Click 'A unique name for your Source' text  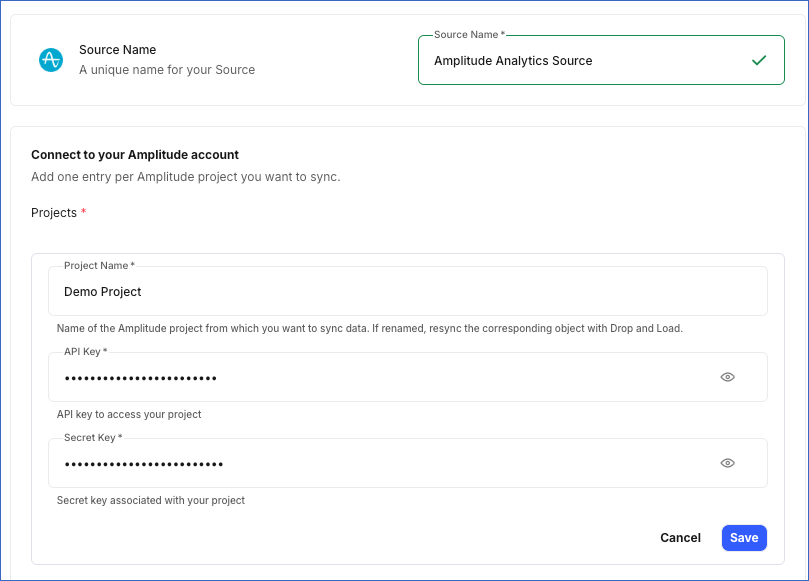pyautogui.click(x=167, y=70)
